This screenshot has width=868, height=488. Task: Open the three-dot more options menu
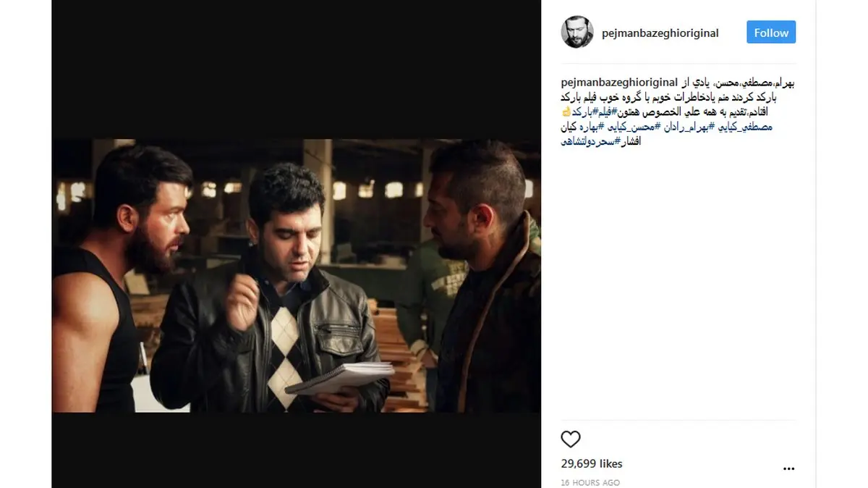(789, 468)
